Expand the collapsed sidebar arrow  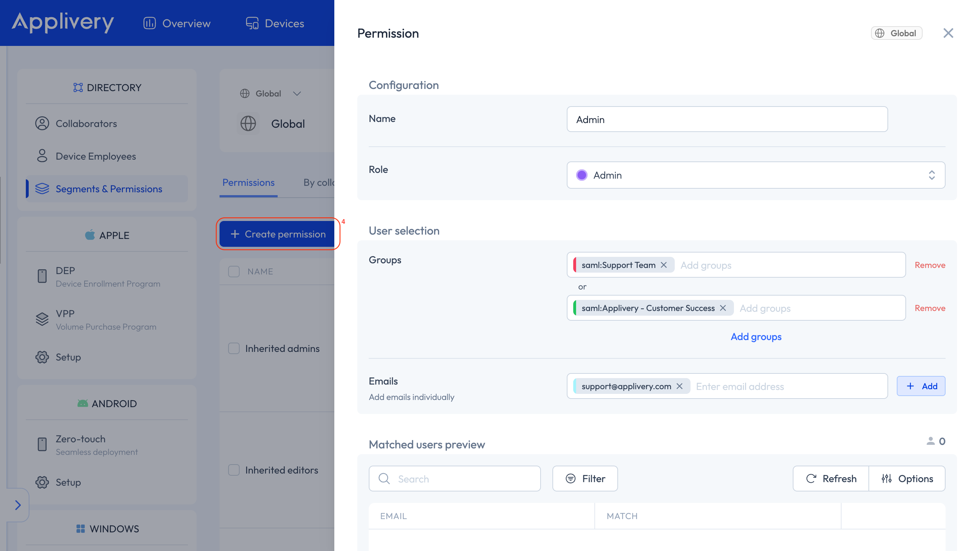pos(18,505)
